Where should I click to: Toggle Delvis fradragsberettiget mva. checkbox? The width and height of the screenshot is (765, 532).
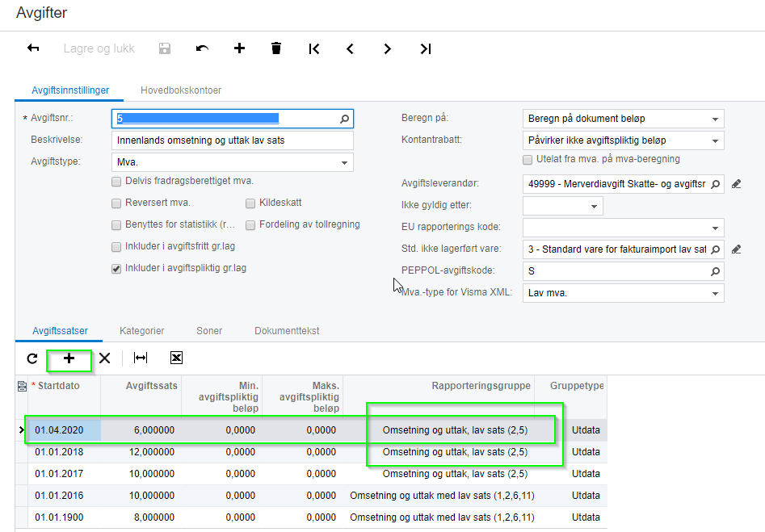click(118, 181)
